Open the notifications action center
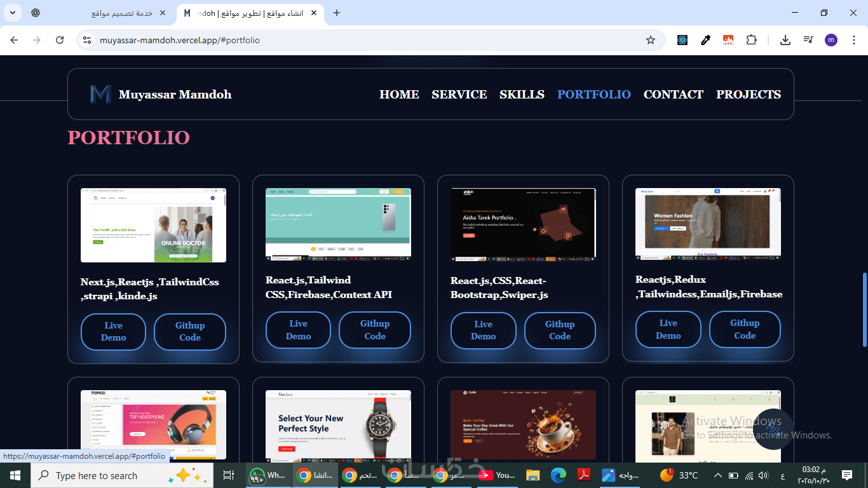The image size is (868, 488). [x=846, y=475]
